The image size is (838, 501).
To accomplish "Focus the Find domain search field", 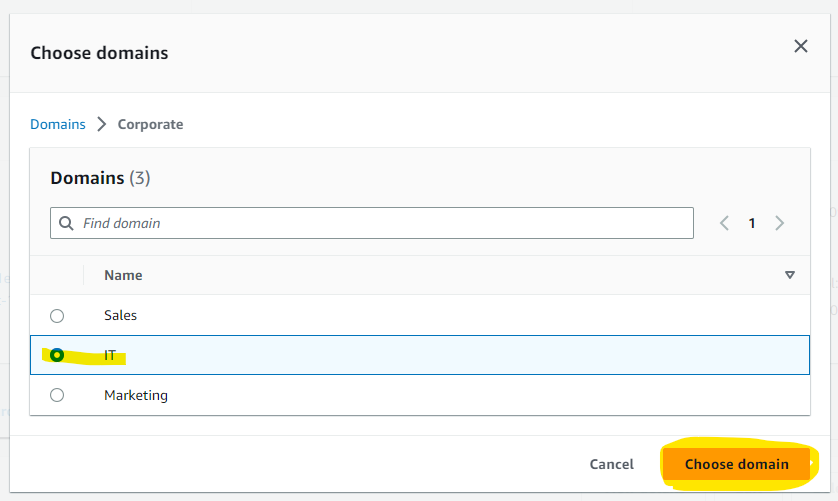I will [x=380, y=223].
